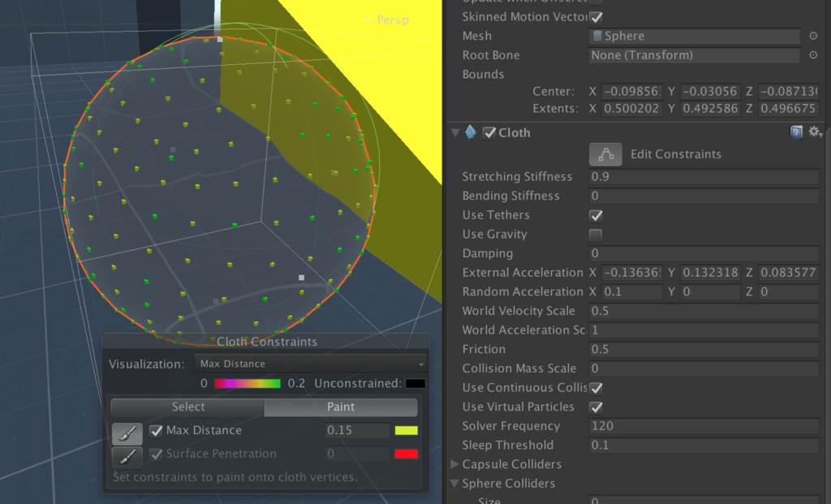Viewport: 831px width, 504px height.
Task: Edit the Solver Frequency field
Action: pos(704,425)
